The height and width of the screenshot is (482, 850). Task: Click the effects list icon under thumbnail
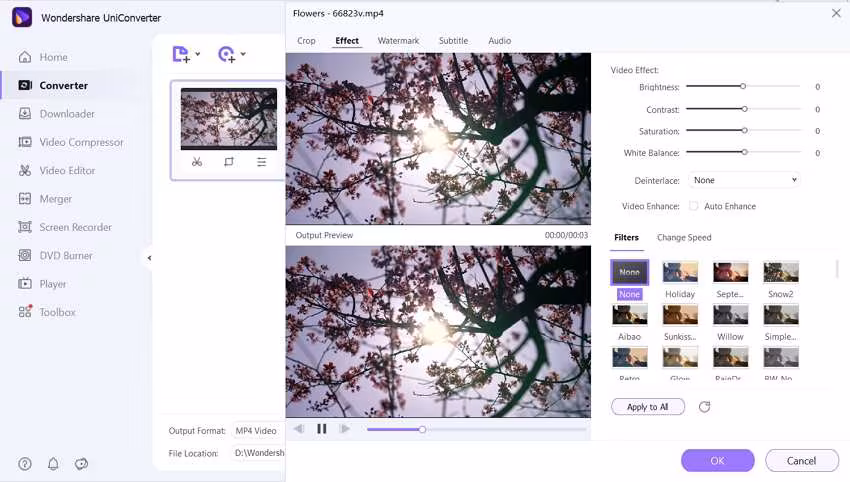(261, 162)
